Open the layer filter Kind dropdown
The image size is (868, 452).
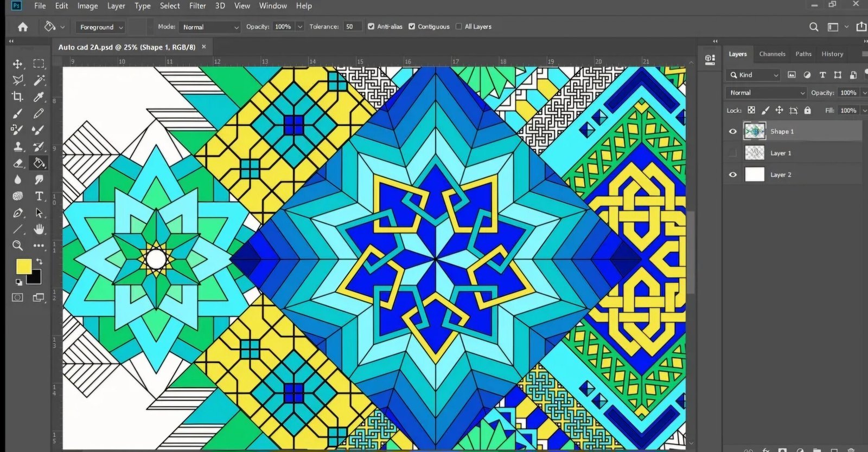click(753, 75)
